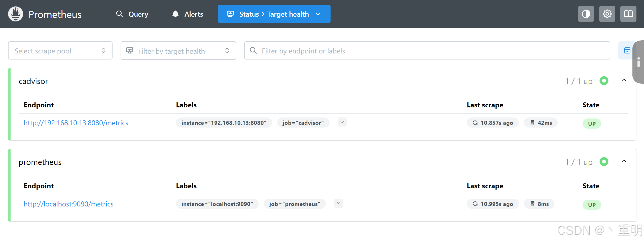644x241 pixels.
Task: Open the Alerts page
Action: coord(188,14)
